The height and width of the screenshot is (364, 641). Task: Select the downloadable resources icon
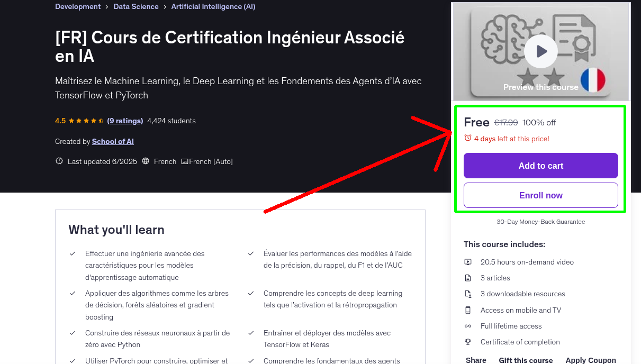point(468,294)
